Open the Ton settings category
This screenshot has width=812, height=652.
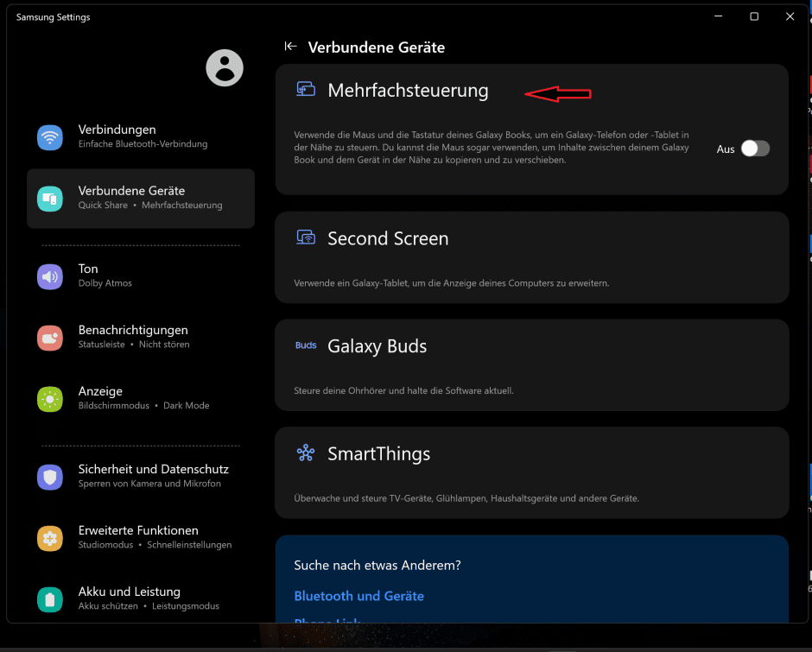(x=141, y=276)
